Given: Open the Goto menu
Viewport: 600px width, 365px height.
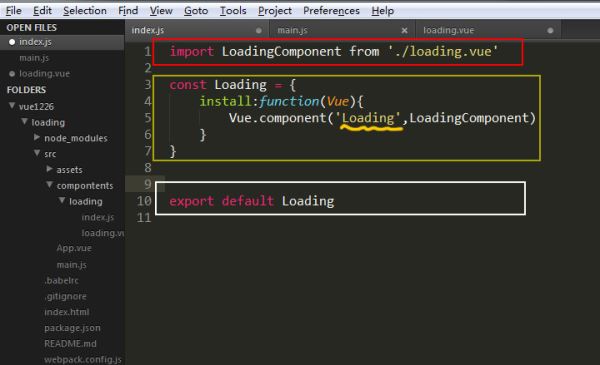Looking at the screenshot, I should click(x=196, y=11).
